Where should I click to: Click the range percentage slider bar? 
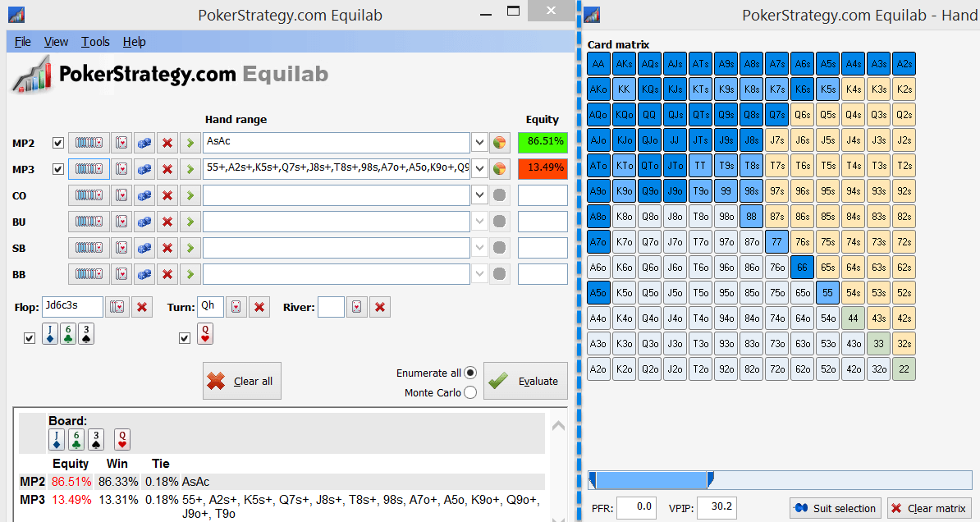pos(650,480)
